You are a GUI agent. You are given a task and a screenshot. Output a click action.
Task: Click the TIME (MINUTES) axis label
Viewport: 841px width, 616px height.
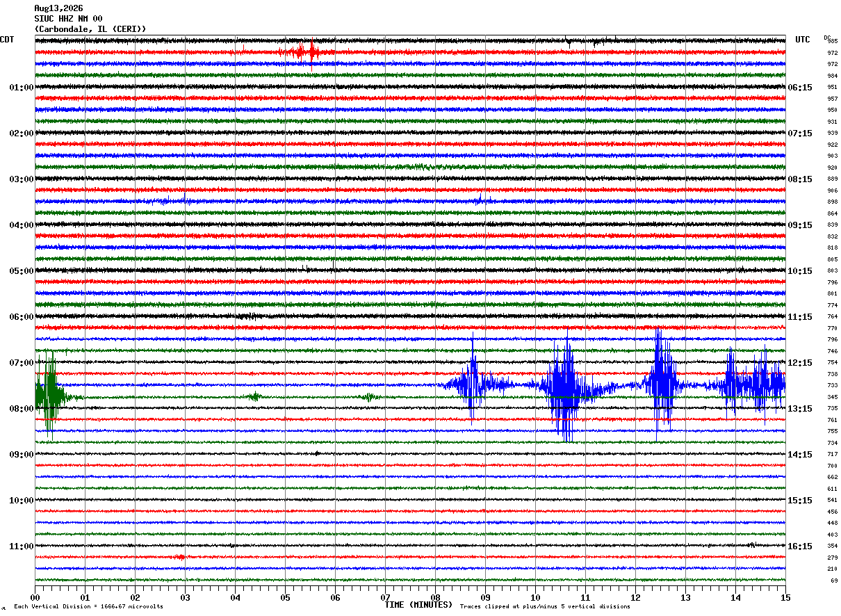pyautogui.click(x=418, y=605)
